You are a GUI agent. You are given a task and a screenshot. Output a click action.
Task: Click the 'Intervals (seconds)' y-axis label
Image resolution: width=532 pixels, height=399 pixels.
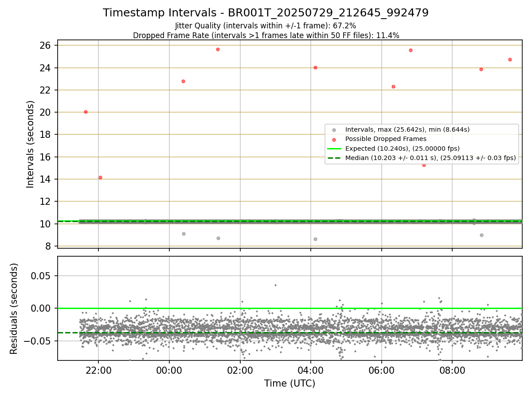31,144
